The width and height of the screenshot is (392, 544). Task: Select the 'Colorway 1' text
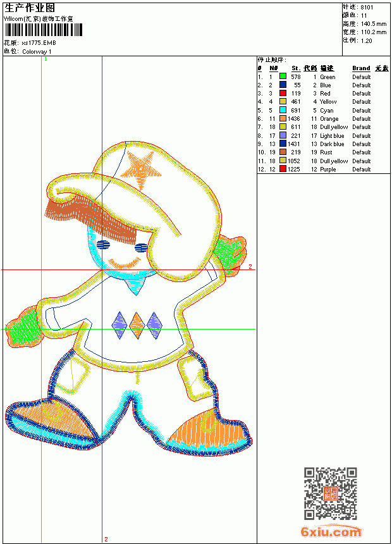(37, 52)
